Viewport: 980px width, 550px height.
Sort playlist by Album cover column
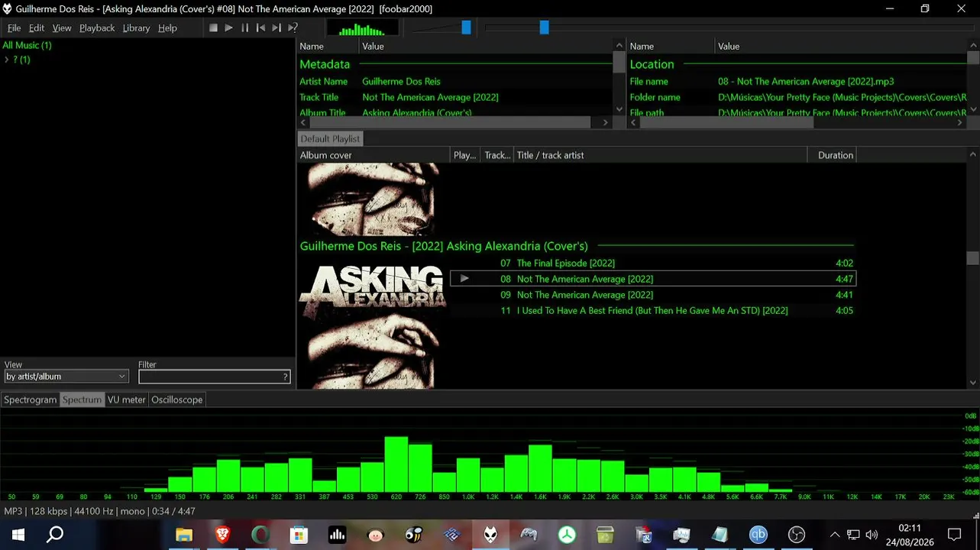coord(374,155)
